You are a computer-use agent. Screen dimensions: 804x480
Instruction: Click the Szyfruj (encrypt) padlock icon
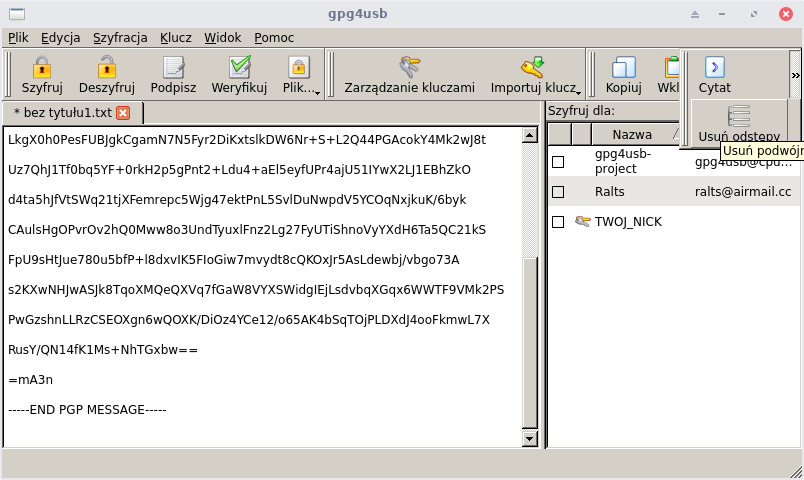click(x=42, y=67)
